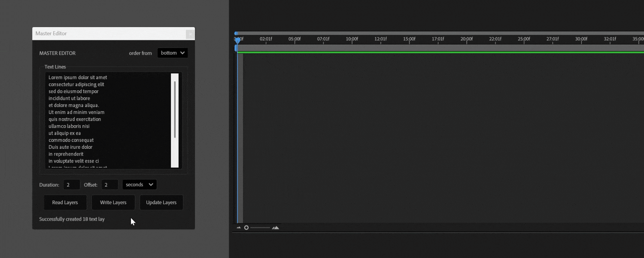Image resolution: width=644 pixels, height=258 pixels.
Task: Click the green render bar in timeline
Action: tap(429, 52)
